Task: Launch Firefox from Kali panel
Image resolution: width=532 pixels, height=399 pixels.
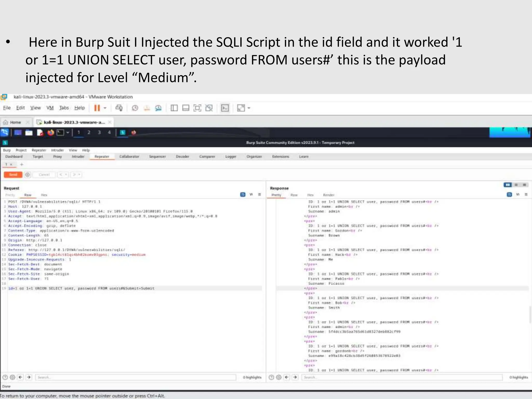Action: (x=50, y=132)
